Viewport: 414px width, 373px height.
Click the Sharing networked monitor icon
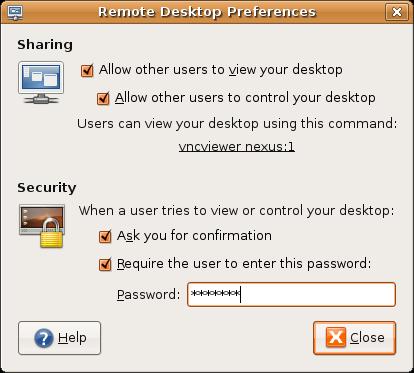tap(41, 82)
